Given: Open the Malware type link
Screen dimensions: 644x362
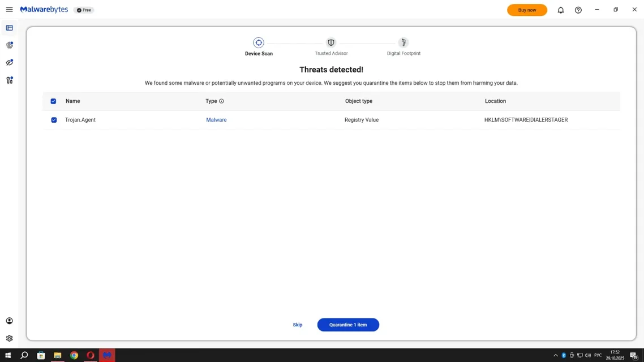Looking at the screenshot, I should click(x=216, y=120).
